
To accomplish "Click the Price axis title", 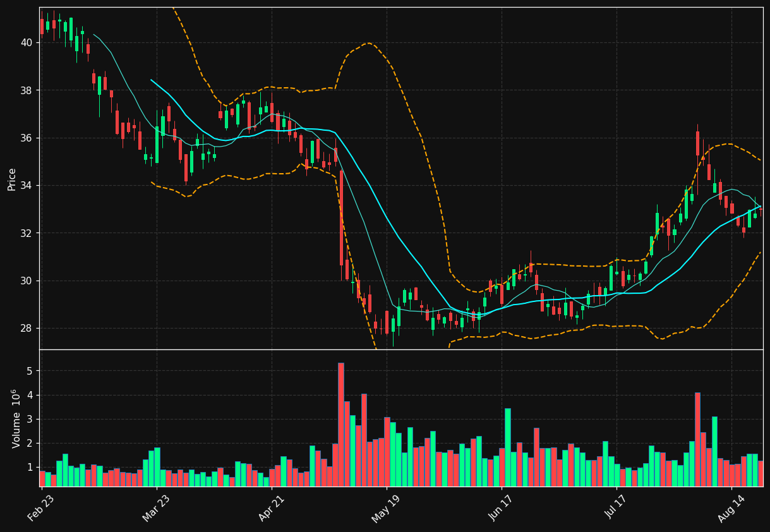I will (12, 179).
